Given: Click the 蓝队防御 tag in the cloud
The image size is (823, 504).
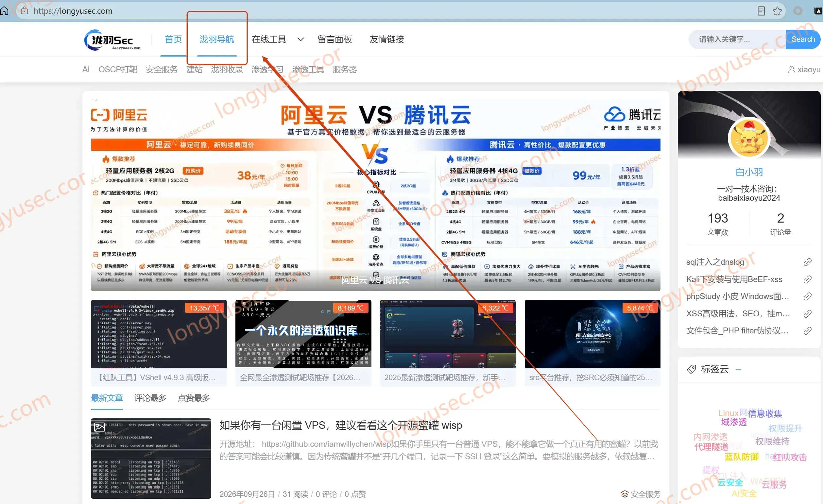Looking at the screenshot, I should 742,457.
